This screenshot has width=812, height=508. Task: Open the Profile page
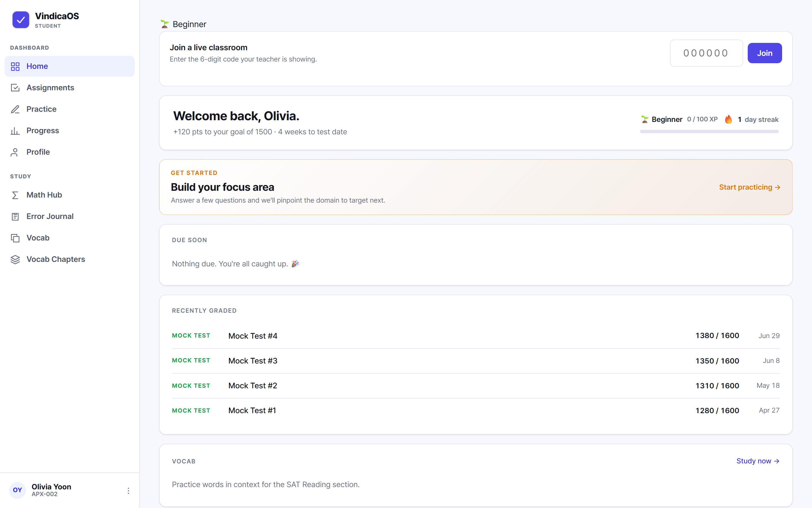tap(69, 152)
